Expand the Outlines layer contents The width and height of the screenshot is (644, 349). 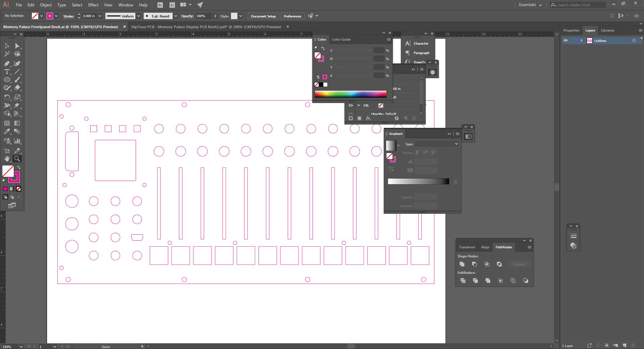(x=581, y=41)
